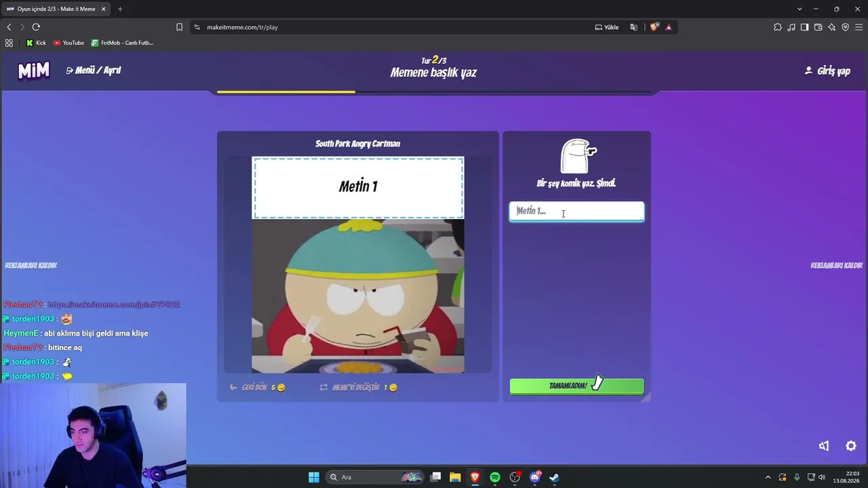Go forward with the browser forward arrow
Image resolution: width=868 pixels, height=488 pixels.
coord(22,27)
